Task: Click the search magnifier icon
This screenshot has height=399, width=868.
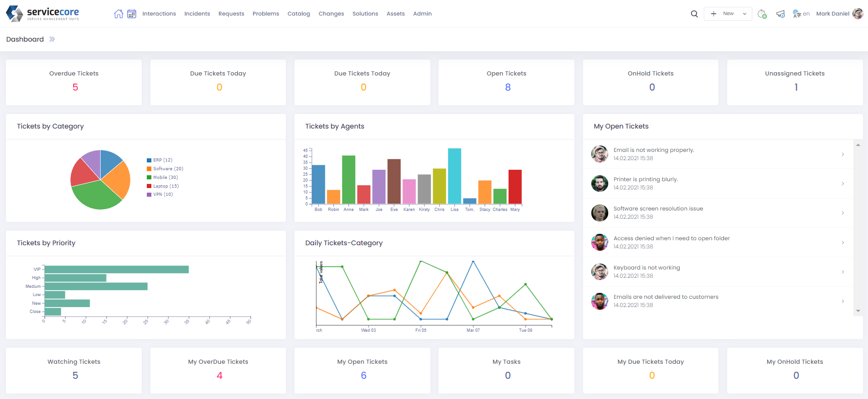Action: click(x=694, y=14)
